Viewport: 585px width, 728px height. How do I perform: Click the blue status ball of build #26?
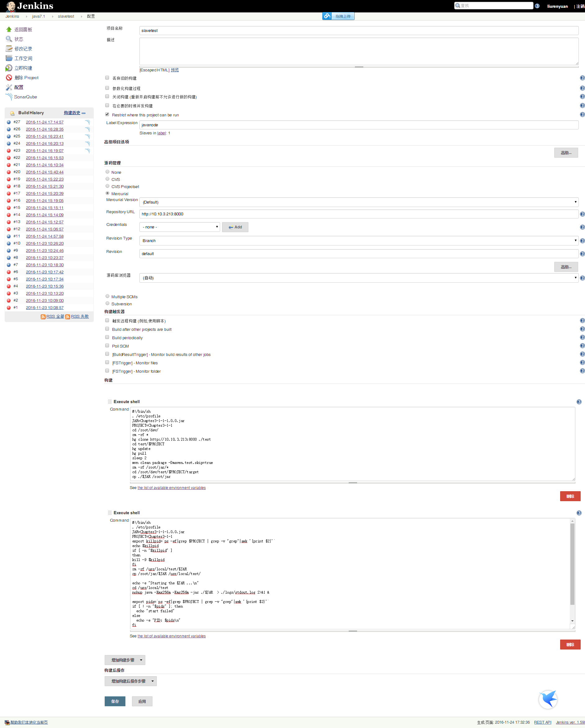coord(9,129)
